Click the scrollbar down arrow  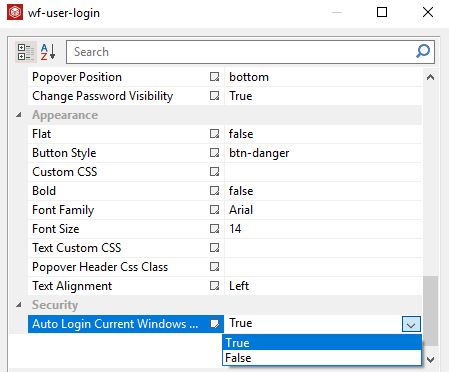pos(430,360)
